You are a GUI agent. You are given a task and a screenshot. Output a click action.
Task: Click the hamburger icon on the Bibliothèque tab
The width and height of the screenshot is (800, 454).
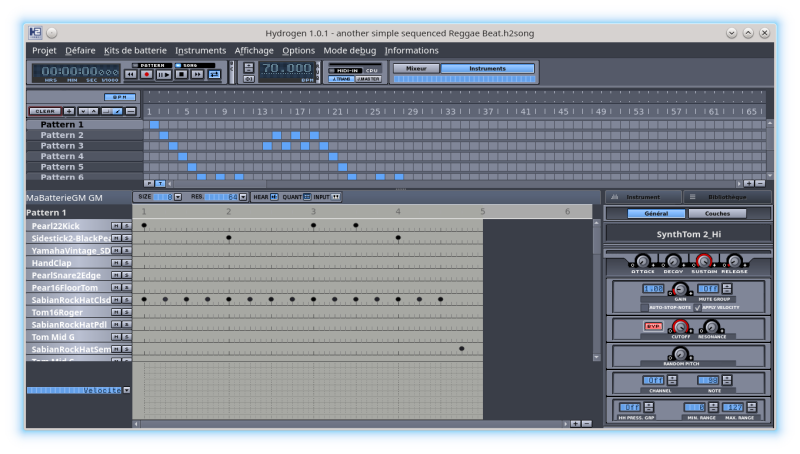tap(692, 197)
